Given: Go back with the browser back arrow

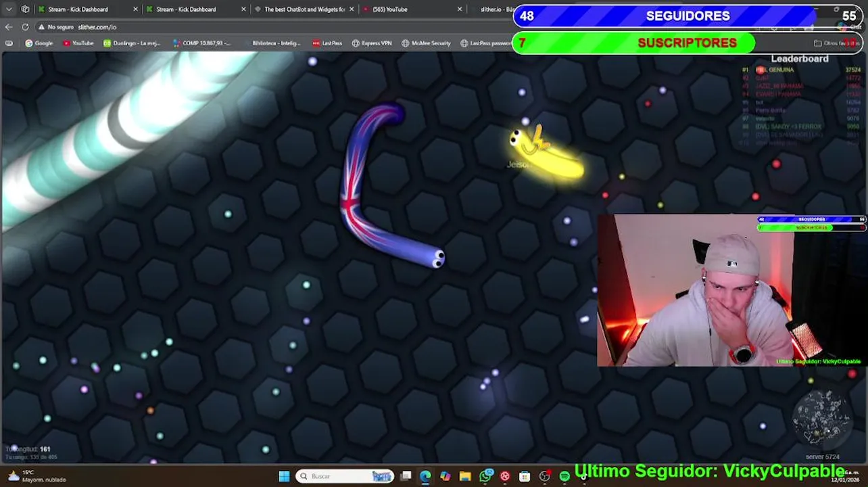Looking at the screenshot, I should pyautogui.click(x=9, y=27).
